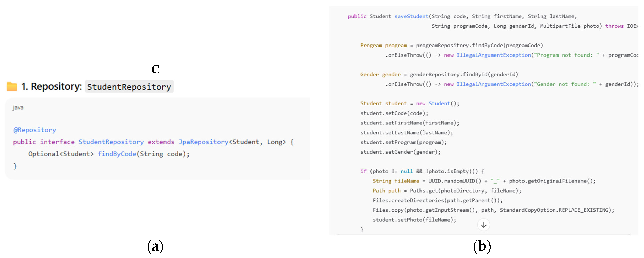Click the StudentRepository inline code chip

pos(129,87)
